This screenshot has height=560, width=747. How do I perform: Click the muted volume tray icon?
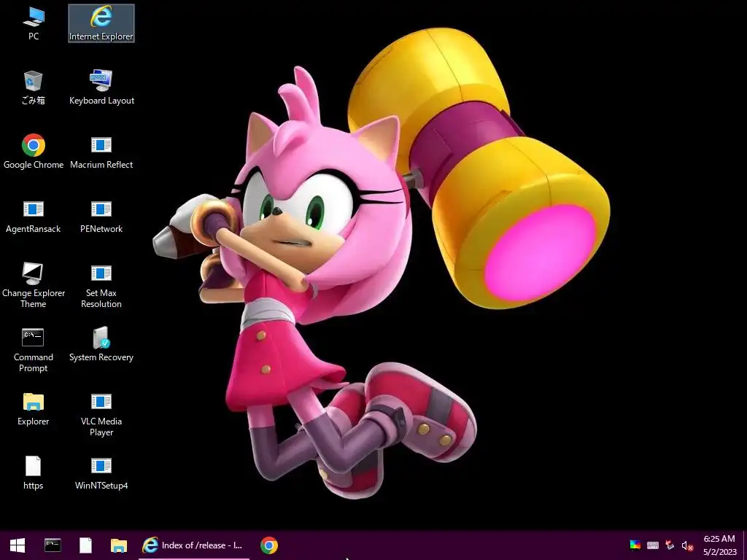pyautogui.click(x=687, y=545)
